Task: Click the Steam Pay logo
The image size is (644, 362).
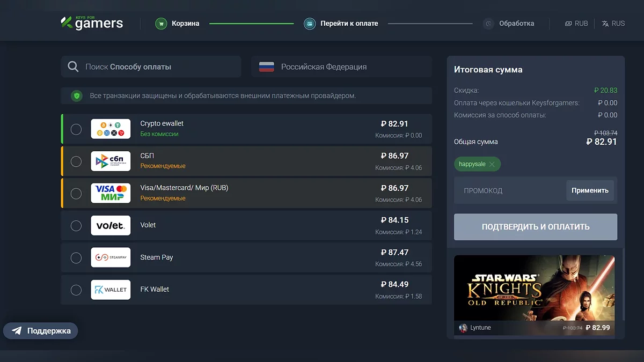Action: (111, 257)
